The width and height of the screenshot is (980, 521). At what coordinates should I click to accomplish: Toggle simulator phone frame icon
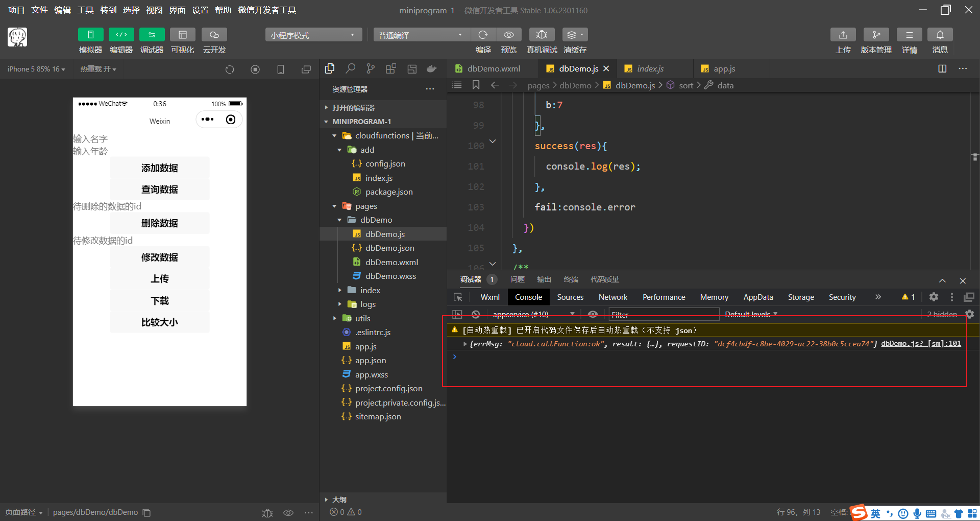tap(281, 69)
